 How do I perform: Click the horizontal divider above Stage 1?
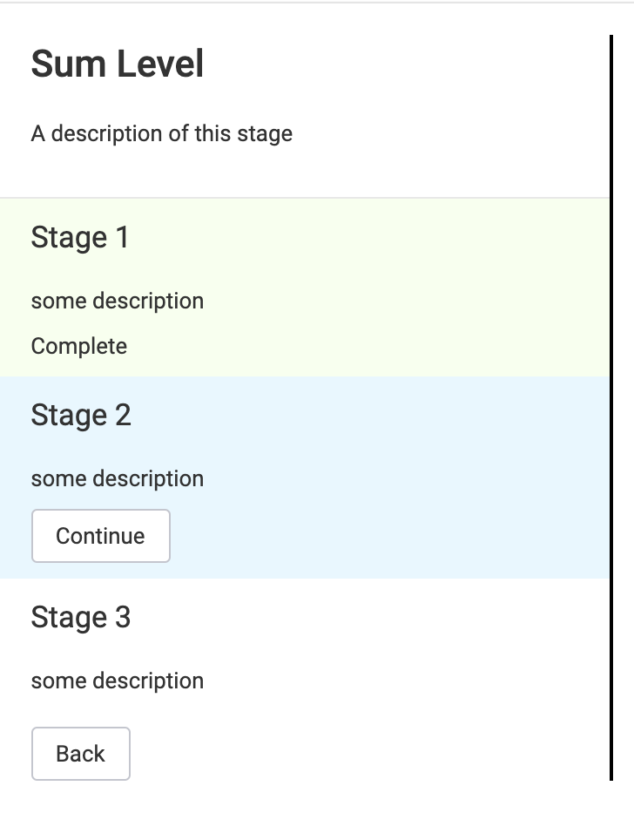(x=305, y=198)
